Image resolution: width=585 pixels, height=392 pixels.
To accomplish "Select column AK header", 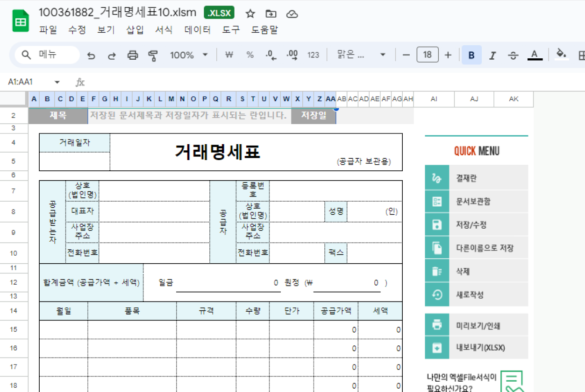I will point(514,99).
